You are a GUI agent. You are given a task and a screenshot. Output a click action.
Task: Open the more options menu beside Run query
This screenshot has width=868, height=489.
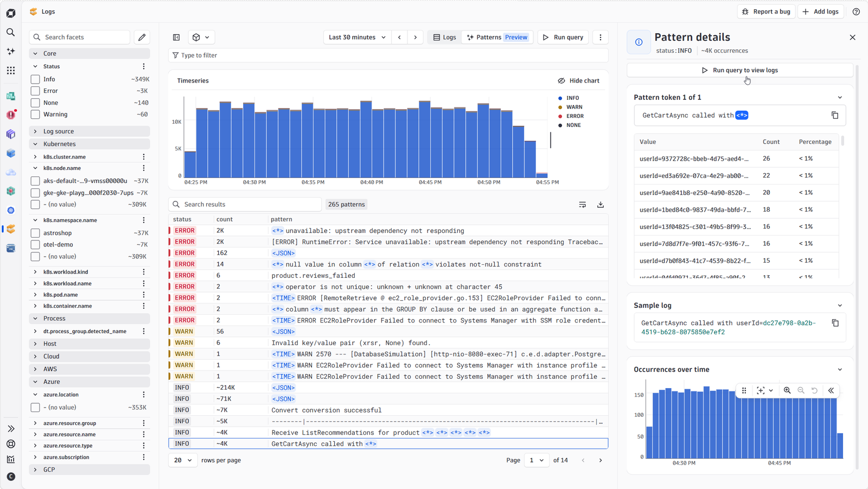[x=600, y=37]
